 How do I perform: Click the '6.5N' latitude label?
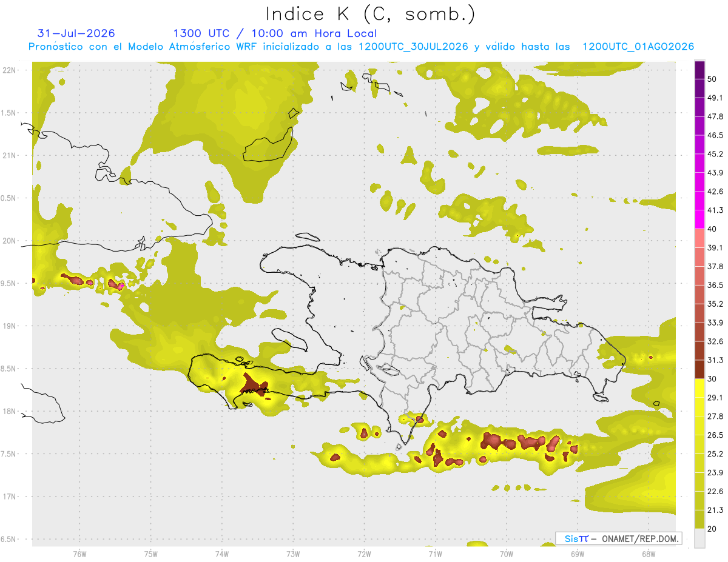10,540
